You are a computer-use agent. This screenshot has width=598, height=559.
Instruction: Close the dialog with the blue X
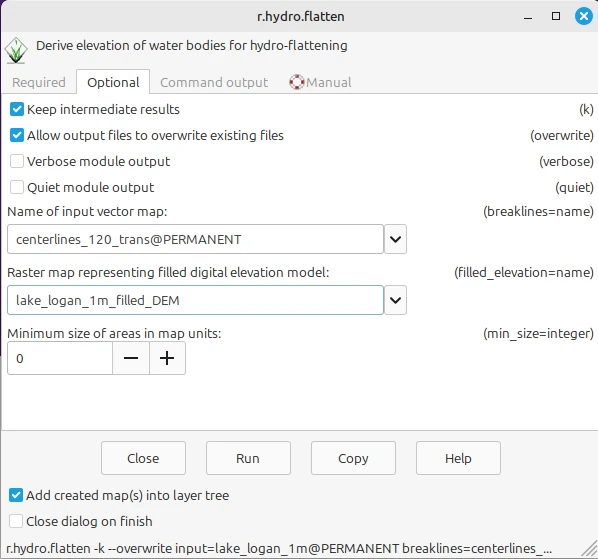coord(584,16)
